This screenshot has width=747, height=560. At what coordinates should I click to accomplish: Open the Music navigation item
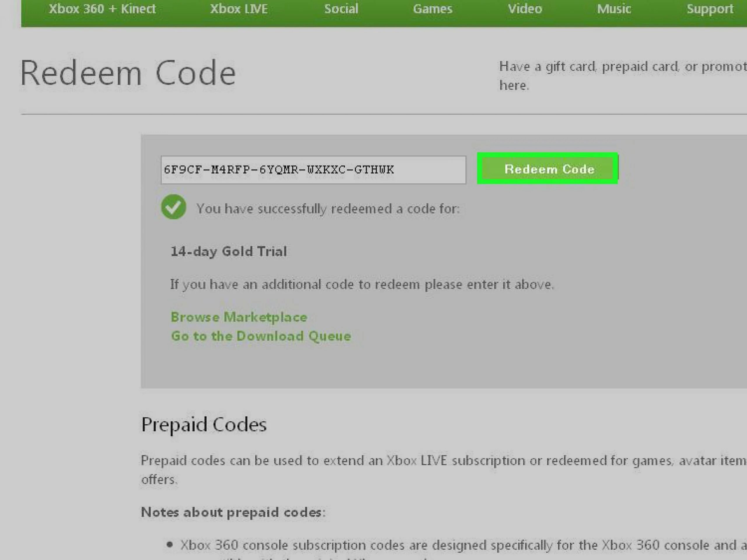(614, 9)
